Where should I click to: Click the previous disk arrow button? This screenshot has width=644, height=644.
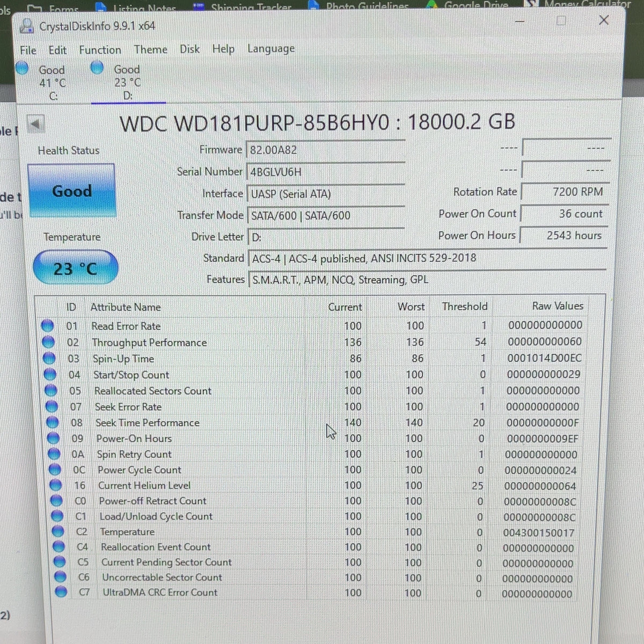pos(35,125)
